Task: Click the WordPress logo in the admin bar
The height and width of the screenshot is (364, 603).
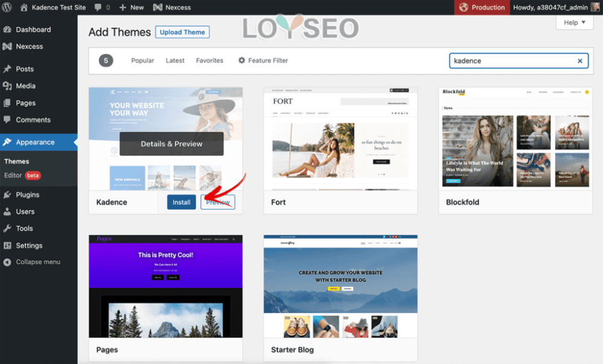Action: [x=7, y=7]
